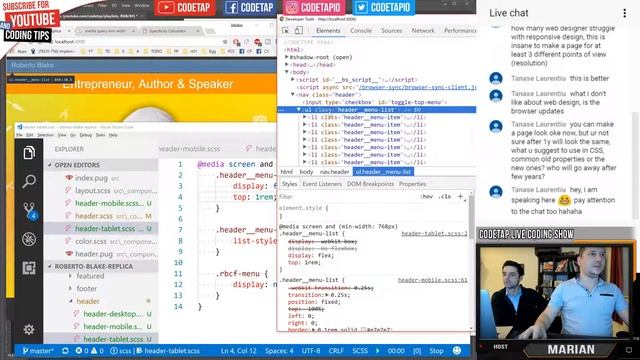Image resolution: width=640 pixels, height=360 pixels.
Task: Click Spaces: 4 indentation in status bar
Action: coord(279,351)
